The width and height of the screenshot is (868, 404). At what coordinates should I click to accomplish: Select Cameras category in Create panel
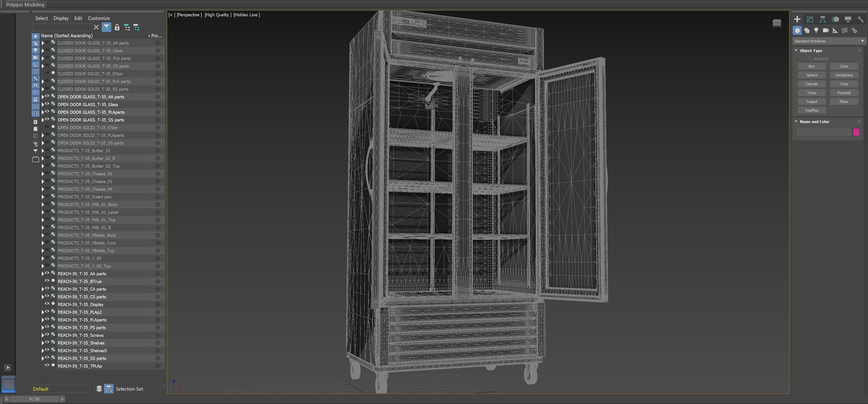826,30
